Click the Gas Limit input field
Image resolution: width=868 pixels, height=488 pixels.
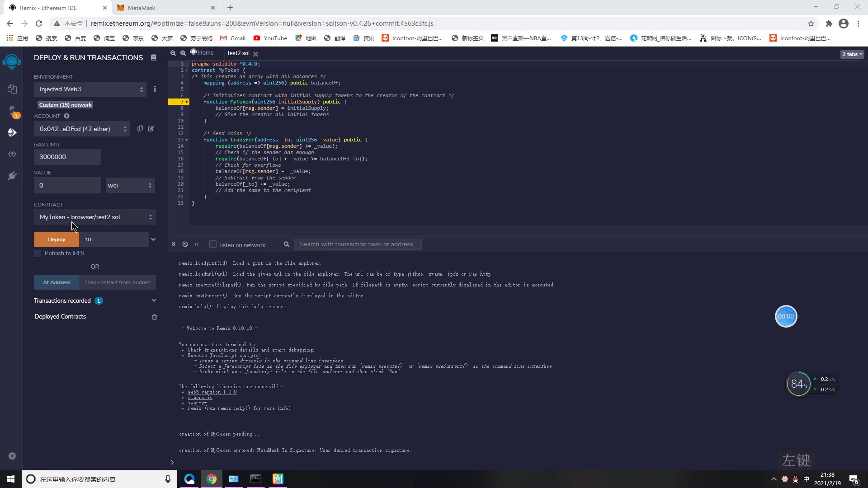(x=67, y=157)
